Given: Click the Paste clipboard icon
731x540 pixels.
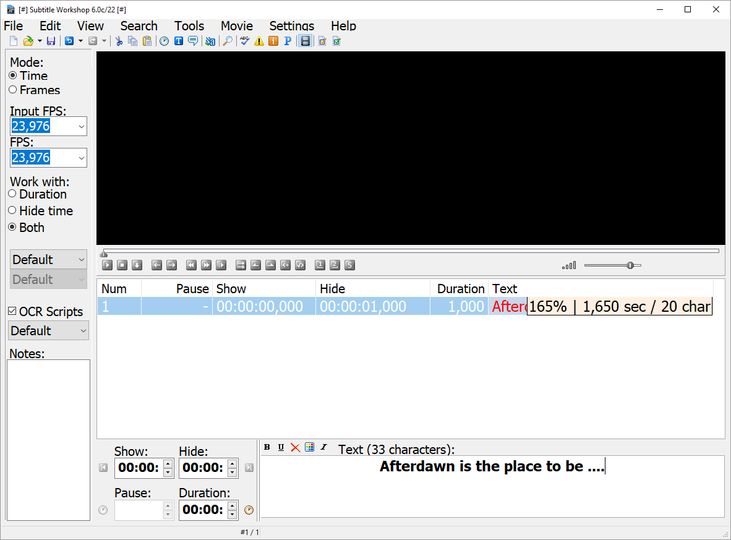Looking at the screenshot, I should click(147, 41).
